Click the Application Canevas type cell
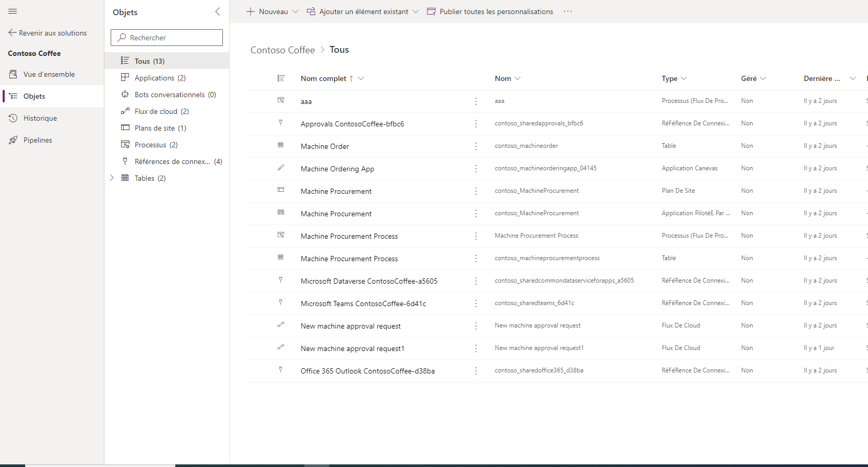Image resolution: width=868 pixels, height=467 pixels. (x=689, y=168)
